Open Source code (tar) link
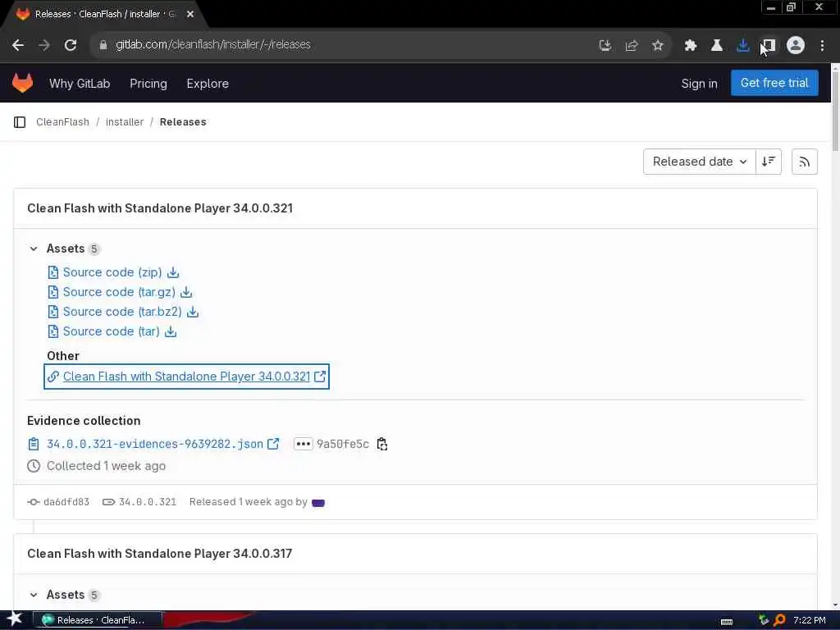The width and height of the screenshot is (840, 630). 111,331
